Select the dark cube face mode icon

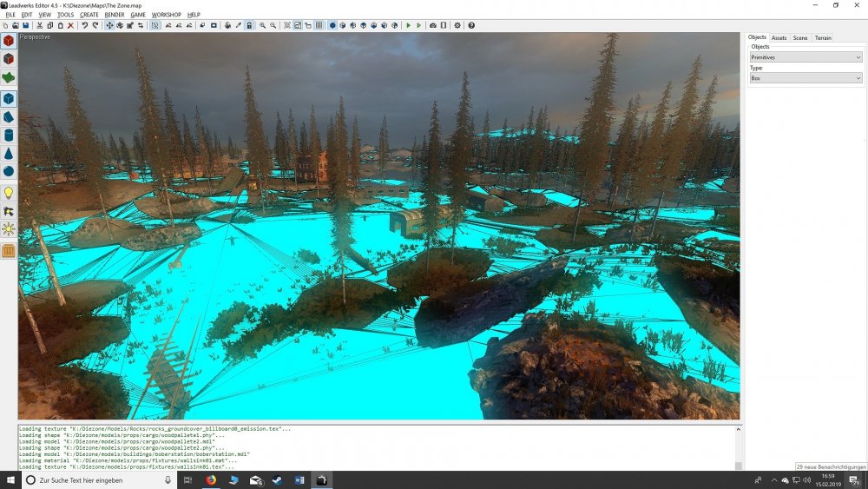click(9, 59)
